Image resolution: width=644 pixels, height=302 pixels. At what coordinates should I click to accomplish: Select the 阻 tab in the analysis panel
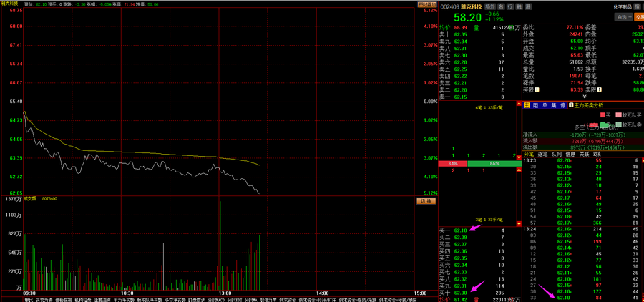535,106
